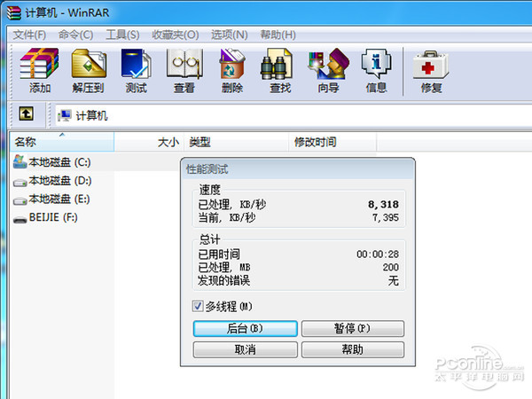Viewport: 532px width, 399px height.
Task: Click the 8,318 processed speed value
Action: (x=383, y=204)
